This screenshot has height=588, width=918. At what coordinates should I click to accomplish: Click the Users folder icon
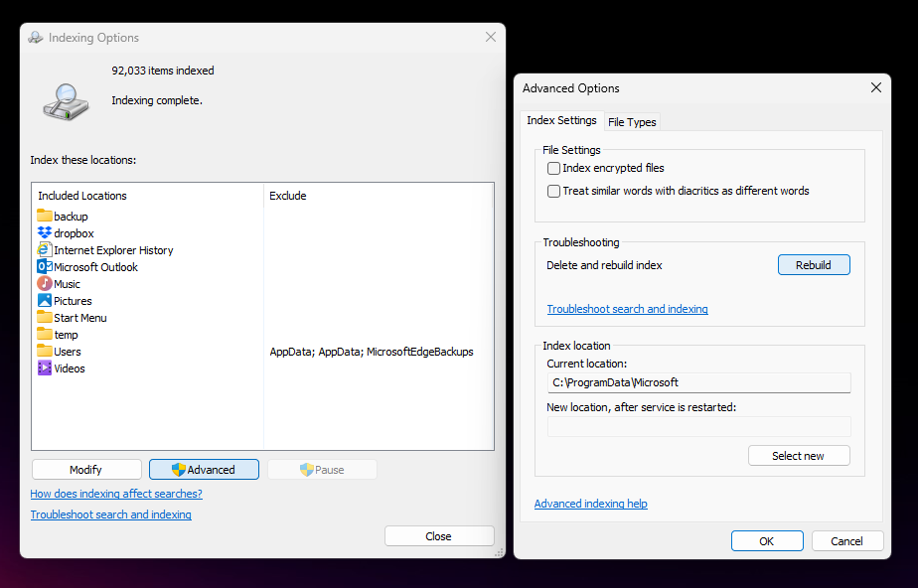45,351
